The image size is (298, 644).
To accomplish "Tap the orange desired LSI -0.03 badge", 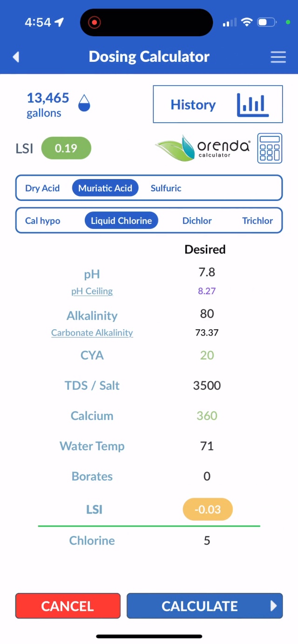I will 208,509.
